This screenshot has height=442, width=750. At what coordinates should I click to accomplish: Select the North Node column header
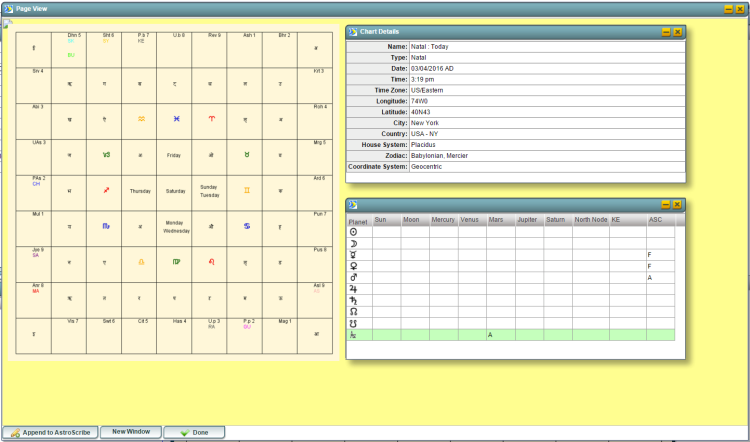[x=590, y=220]
